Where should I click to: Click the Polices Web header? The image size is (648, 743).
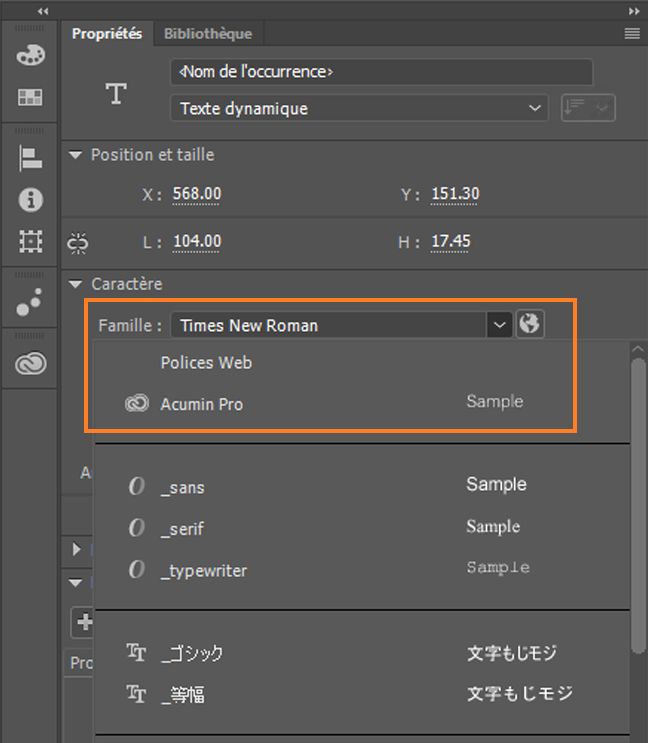click(x=206, y=362)
